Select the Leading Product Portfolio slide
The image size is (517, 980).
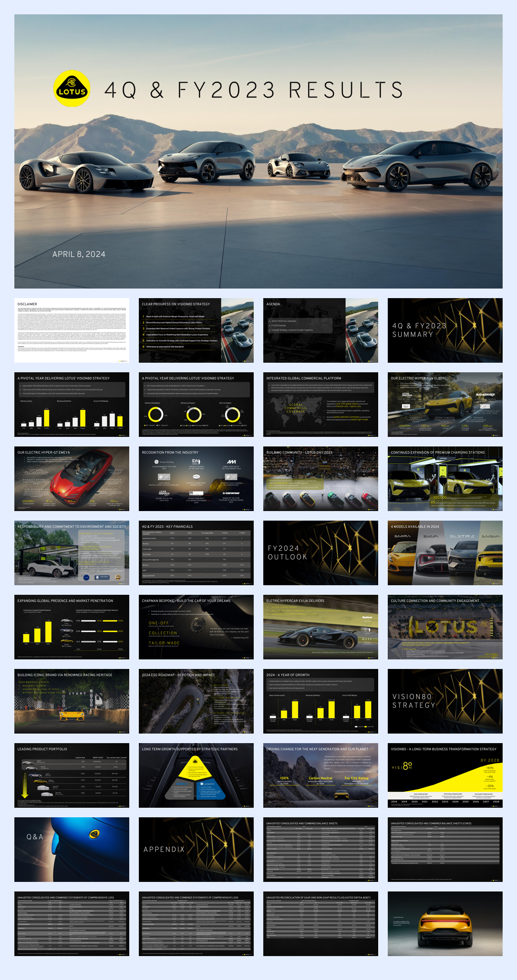point(72,775)
